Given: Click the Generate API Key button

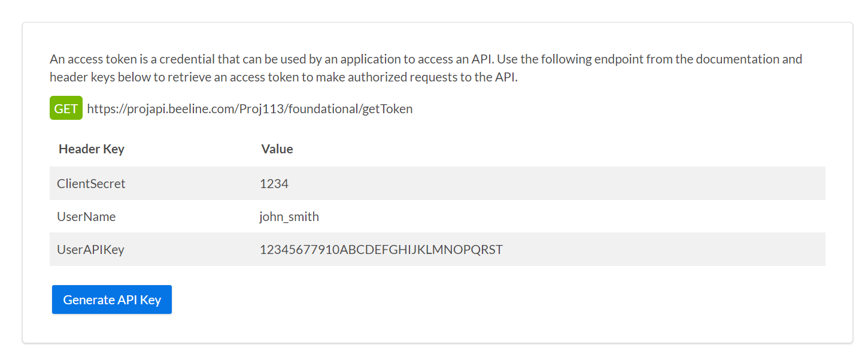Looking at the screenshot, I should click(111, 299).
